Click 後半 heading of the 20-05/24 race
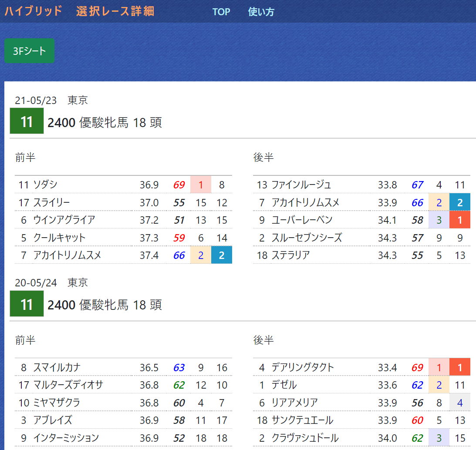Viewport: 476px width, 450px height. pos(263,340)
